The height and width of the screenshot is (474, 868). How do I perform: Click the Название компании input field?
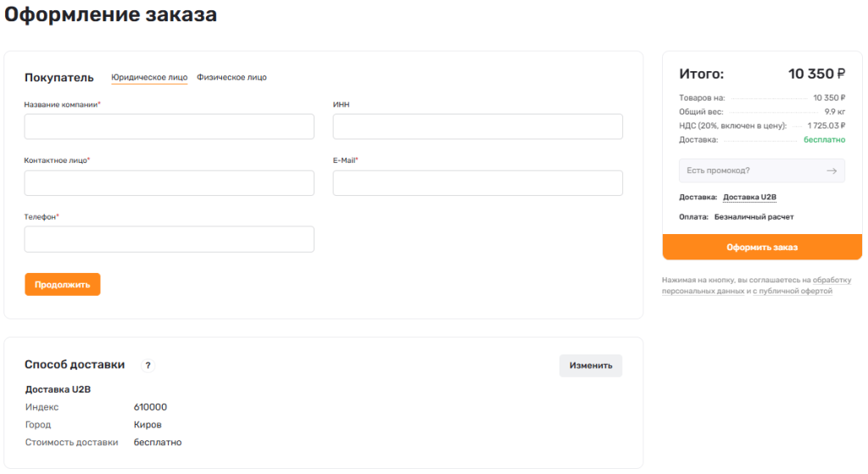(169, 126)
